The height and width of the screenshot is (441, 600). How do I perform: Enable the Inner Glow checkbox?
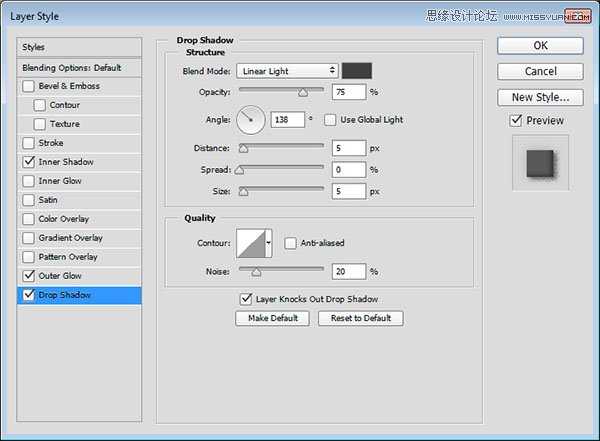point(28,181)
